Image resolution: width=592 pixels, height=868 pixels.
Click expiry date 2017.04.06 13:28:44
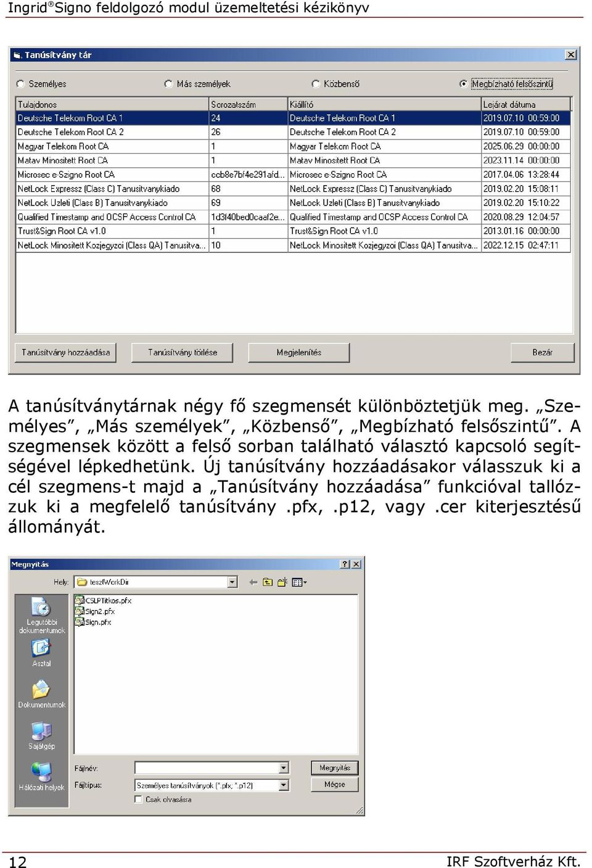521,175
